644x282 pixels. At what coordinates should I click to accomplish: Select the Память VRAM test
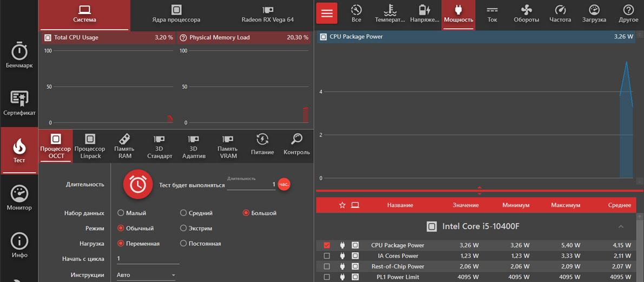[x=227, y=146]
